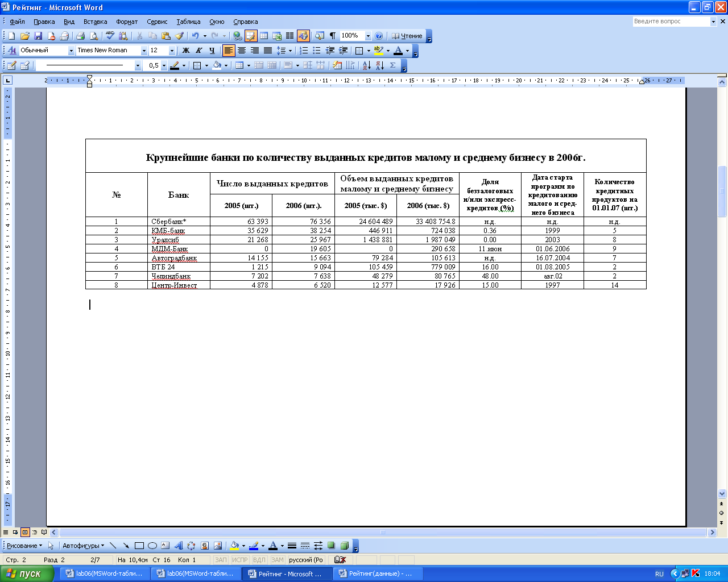Open the style dropdown showing Обычный

72,51
